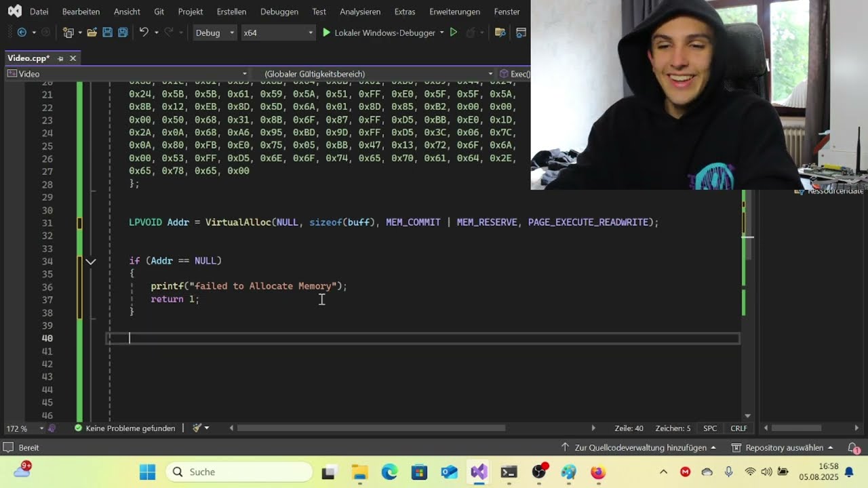Open the Debuggen menu
The image size is (868, 488).
(x=279, y=12)
